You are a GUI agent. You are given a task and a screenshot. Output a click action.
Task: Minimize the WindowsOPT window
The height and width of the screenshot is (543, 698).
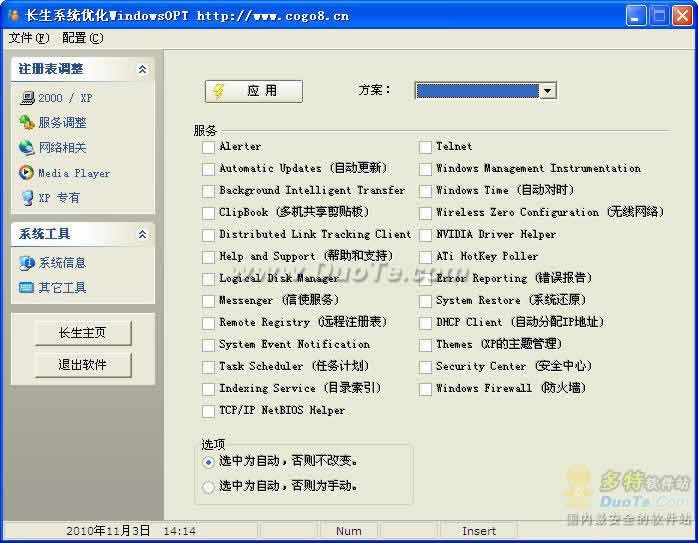[x=636, y=16]
